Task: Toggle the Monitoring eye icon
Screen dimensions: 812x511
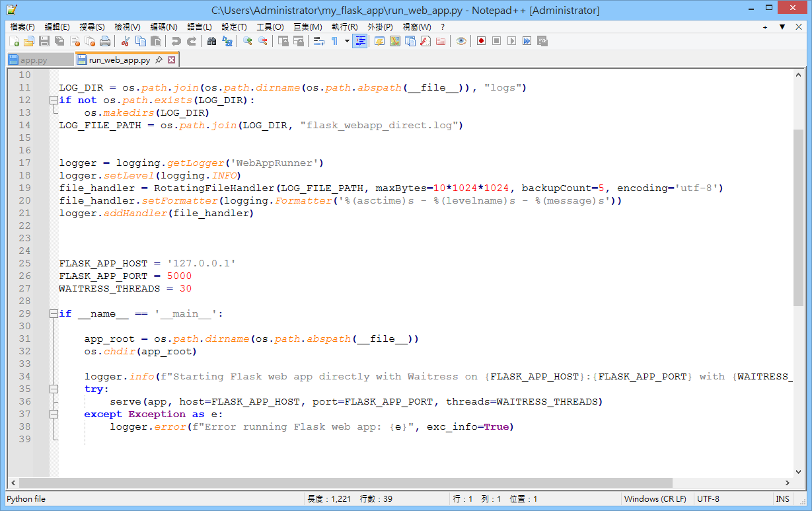Action: pyautogui.click(x=461, y=41)
